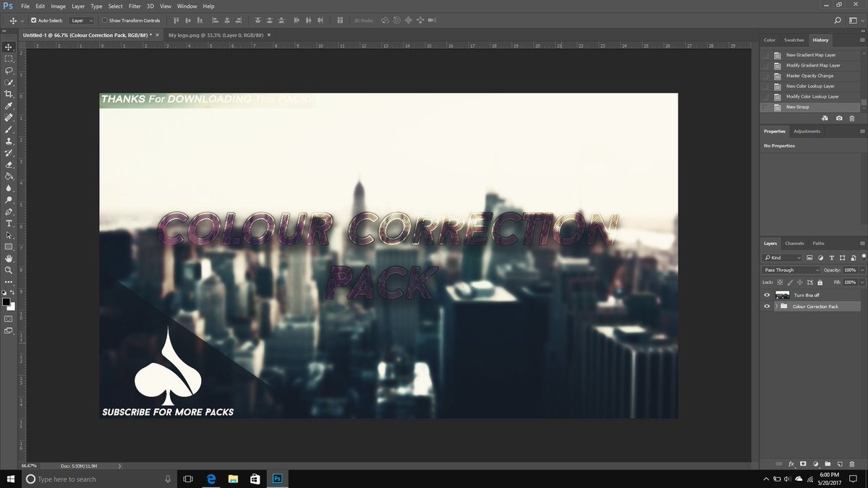Create new document from current state
This screenshot has width=868, height=488.
825,118
